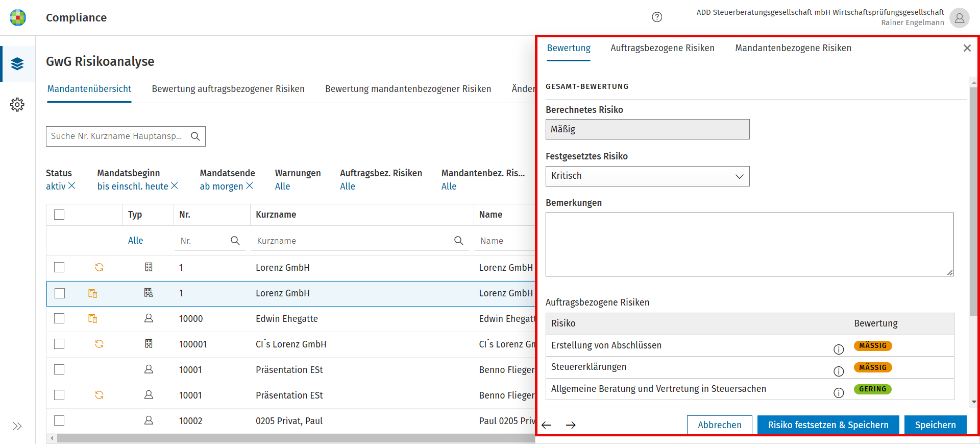Image resolution: width=980 pixels, height=444 pixels.
Task: Click the side panel vertical scrollbar
Action: point(974,202)
